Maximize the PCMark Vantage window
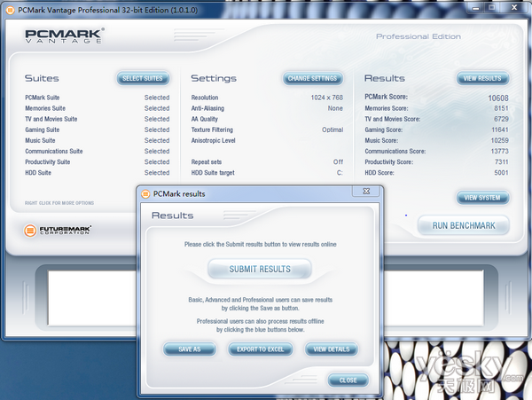 (491, 7)
